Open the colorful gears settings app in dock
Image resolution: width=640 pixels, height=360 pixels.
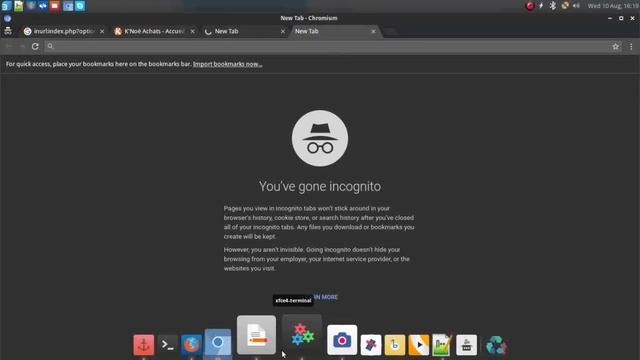[x=302, y=335]
